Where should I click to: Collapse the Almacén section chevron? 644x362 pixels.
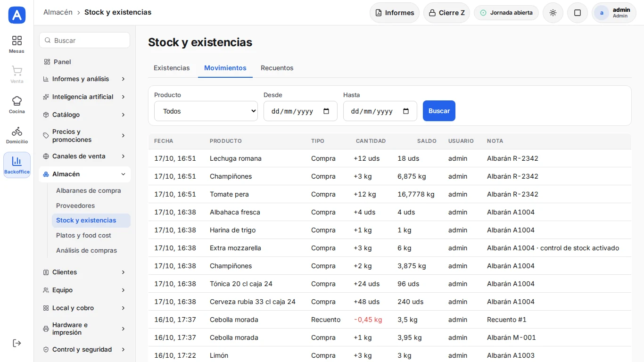pyautogui.click(x=123, y=174)
